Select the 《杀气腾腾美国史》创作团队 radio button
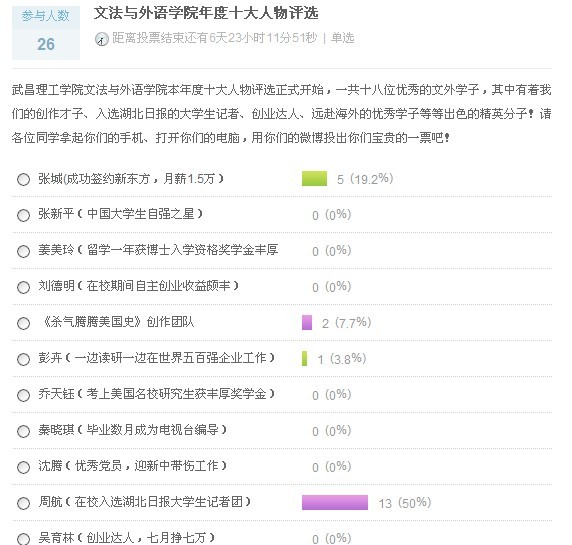Image resolution: width=572 pixels, height=545 pixels. click(x=23, y=323)
